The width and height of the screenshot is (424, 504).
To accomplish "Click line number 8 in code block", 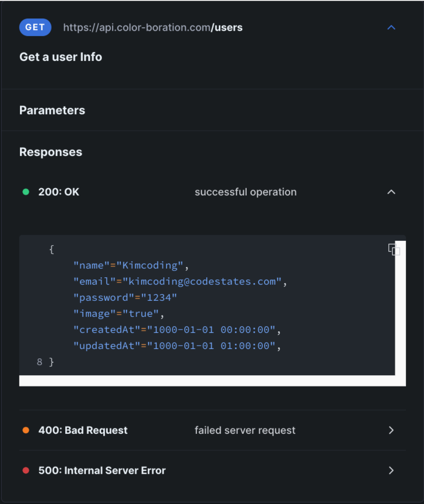I will pyautogui.click(x=39, y=362).
